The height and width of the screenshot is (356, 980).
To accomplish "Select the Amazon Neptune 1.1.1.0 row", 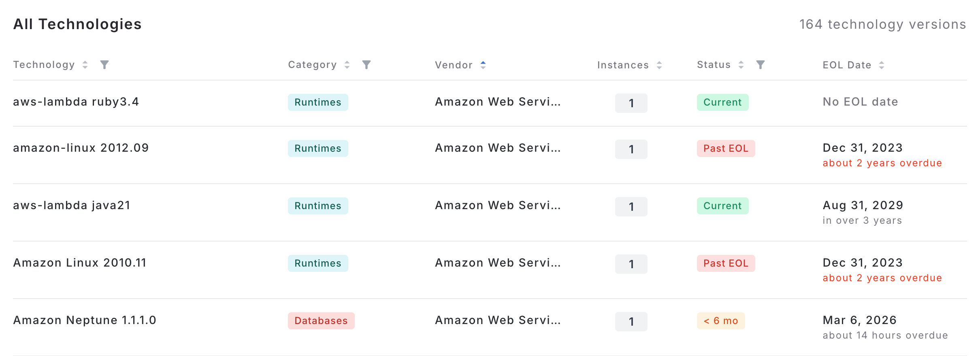I will 84,320.
